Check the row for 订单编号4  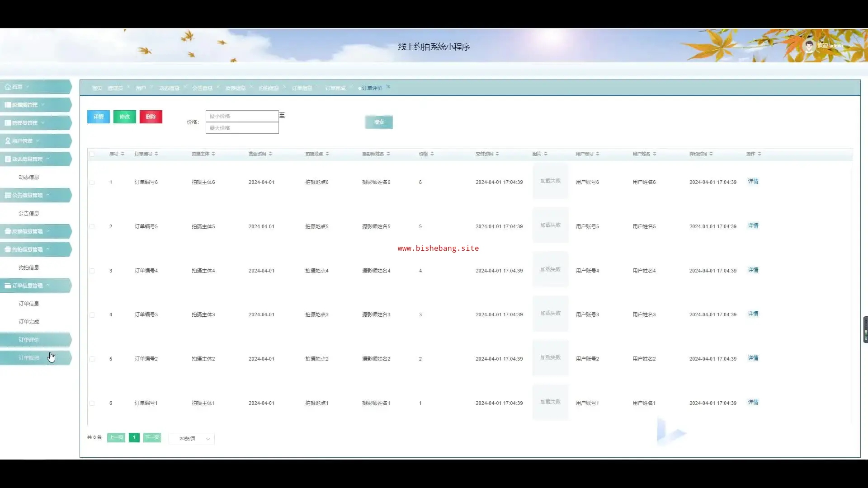tap(92, 271)
